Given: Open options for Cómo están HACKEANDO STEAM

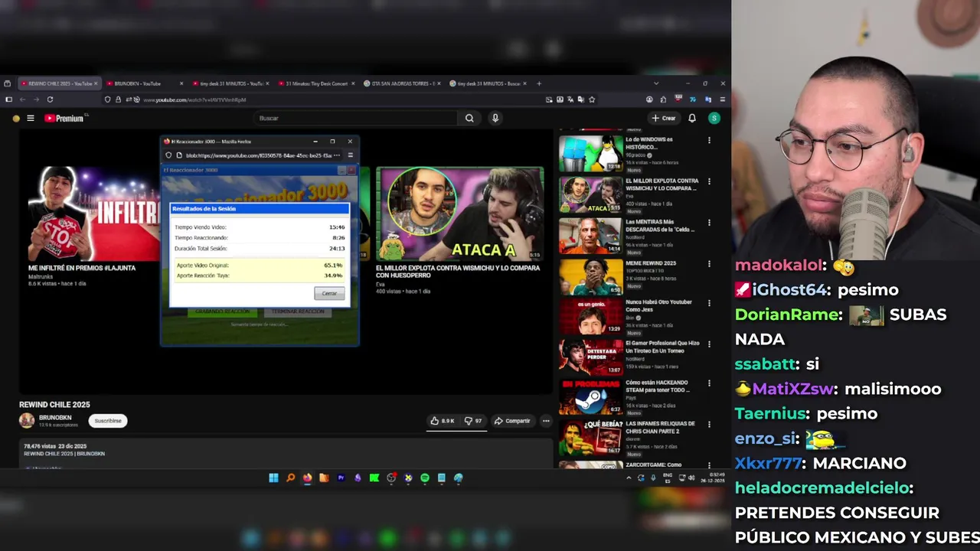Looking at the screenshot, I should click(709, 383).
